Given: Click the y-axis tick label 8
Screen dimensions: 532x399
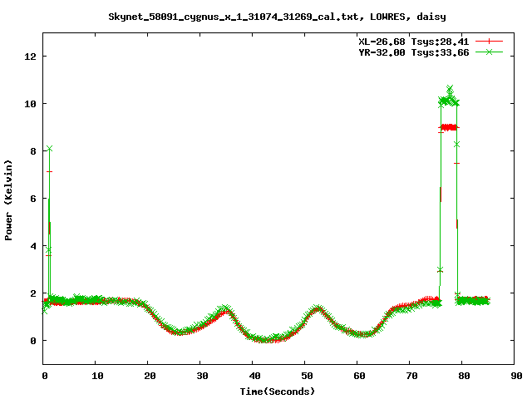Looking at the screenshot, I should 33,151.
